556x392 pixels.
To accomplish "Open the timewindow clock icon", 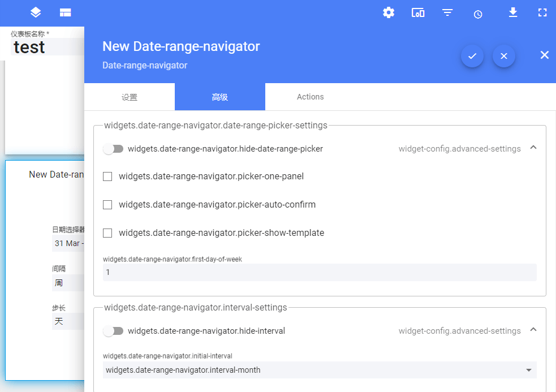I will pyautogui.click(x=478, y=14).
